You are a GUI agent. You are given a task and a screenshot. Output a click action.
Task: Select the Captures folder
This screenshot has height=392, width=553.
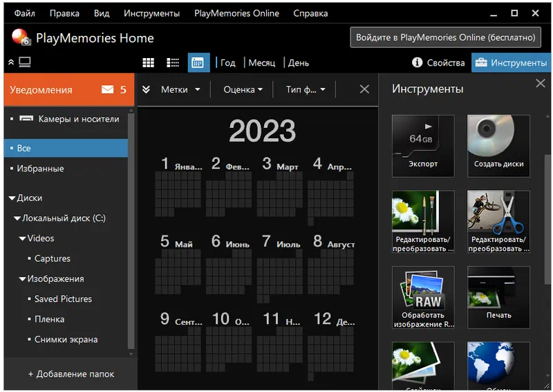[x=53, y=259]
